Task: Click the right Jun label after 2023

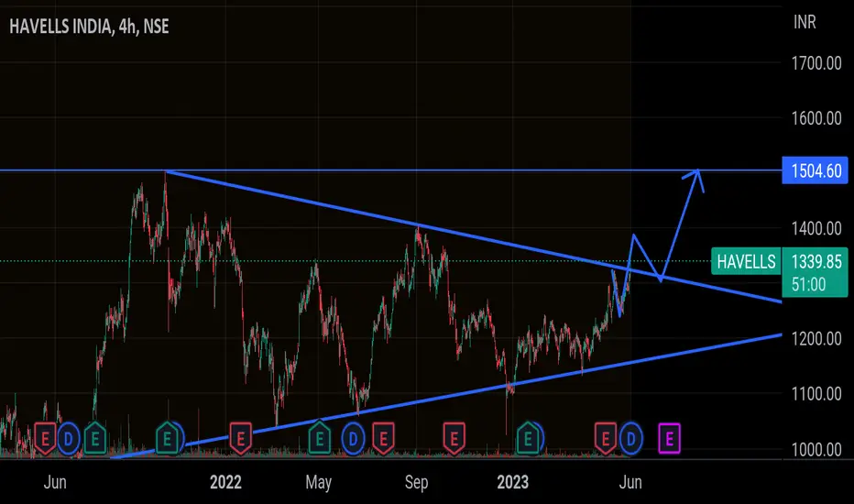Action: (x=630, y=482)
